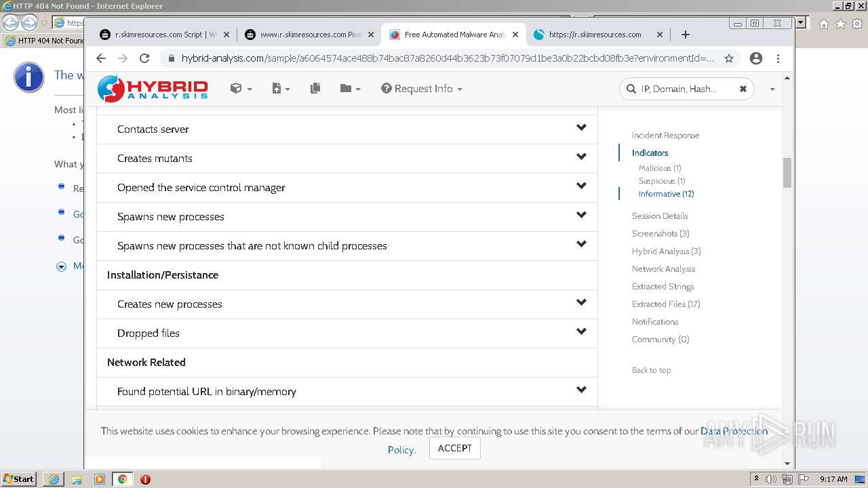Close the r.skimresources.com Script tab
This screenshot has height=488, width=868.
pyautogui.click(x=226, y=35)
